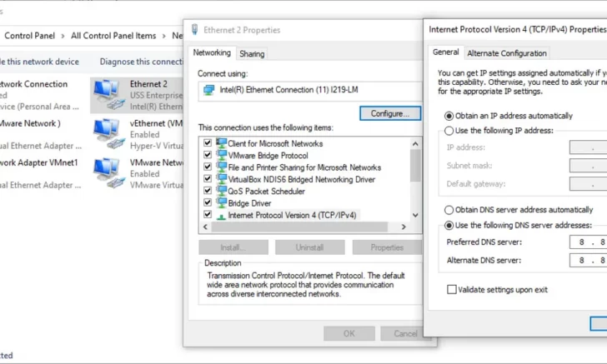This screenshot has height=364, width=607.
Task: Select Obtain an IP address automatically
Action: [449, 116]
